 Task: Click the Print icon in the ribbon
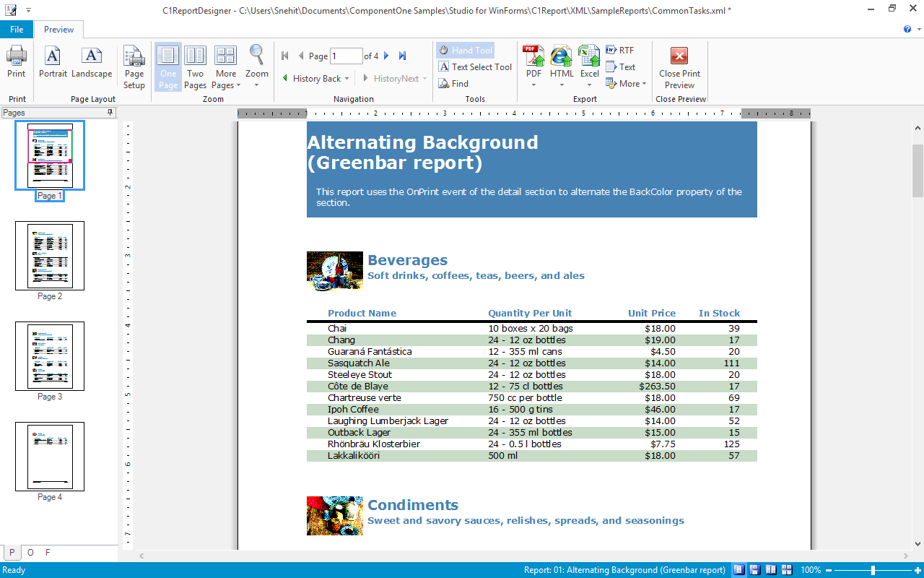[x=16, y=62]
